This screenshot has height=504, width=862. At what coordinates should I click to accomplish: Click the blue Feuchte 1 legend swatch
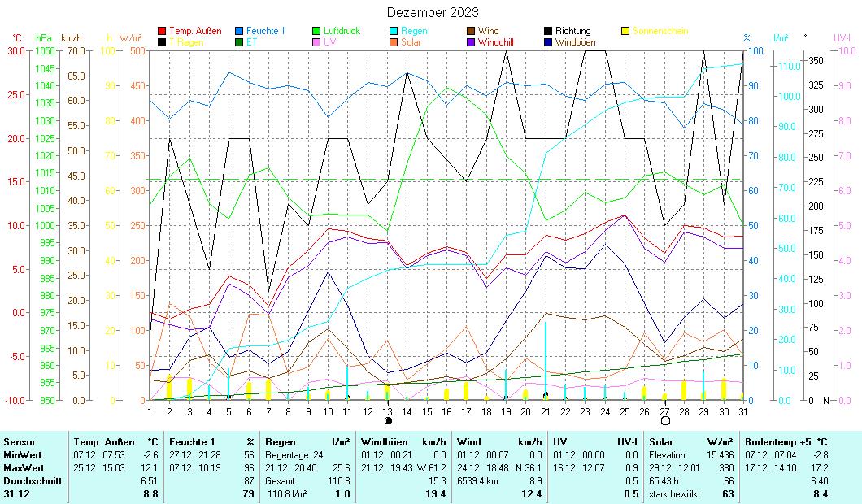[x=239, y=32]
